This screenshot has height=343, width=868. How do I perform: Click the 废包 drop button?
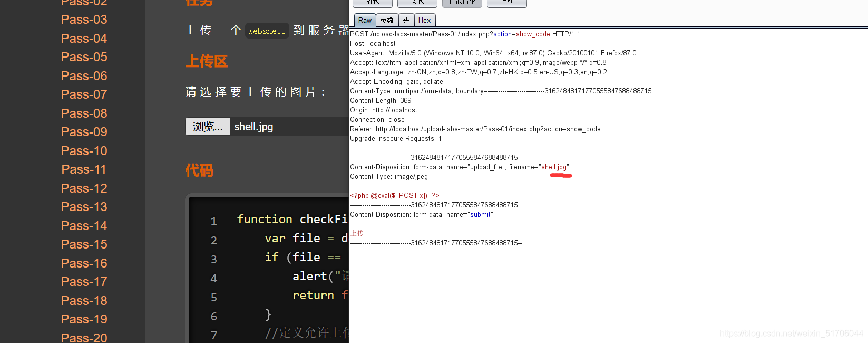click(417, 3)
